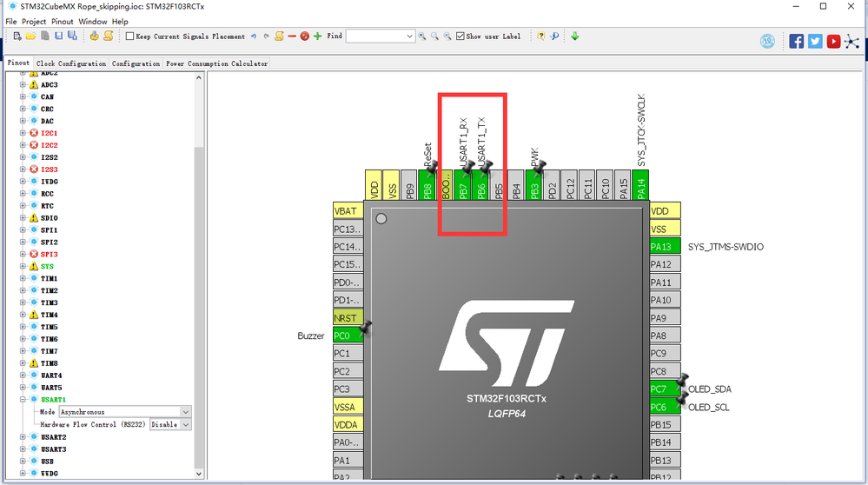Open an existing project with the folder icon
868x485 pixels.
(x=30, y=36)
